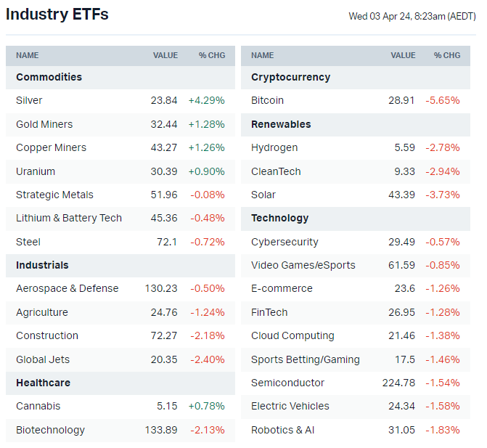The height and width of the screenshot is (448, 487).
Task: Select the Solar ETF row
Action: point(263,195)
